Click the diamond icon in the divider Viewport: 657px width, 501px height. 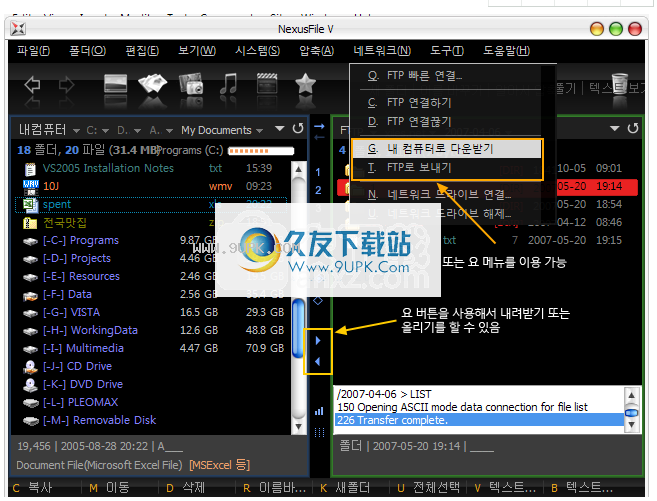point(318,300)
